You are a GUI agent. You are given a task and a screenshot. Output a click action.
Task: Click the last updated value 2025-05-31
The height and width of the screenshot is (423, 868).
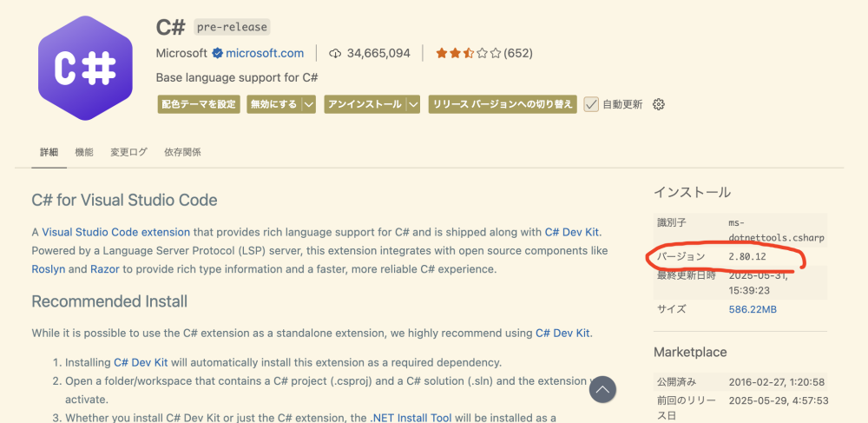point(759,282)
